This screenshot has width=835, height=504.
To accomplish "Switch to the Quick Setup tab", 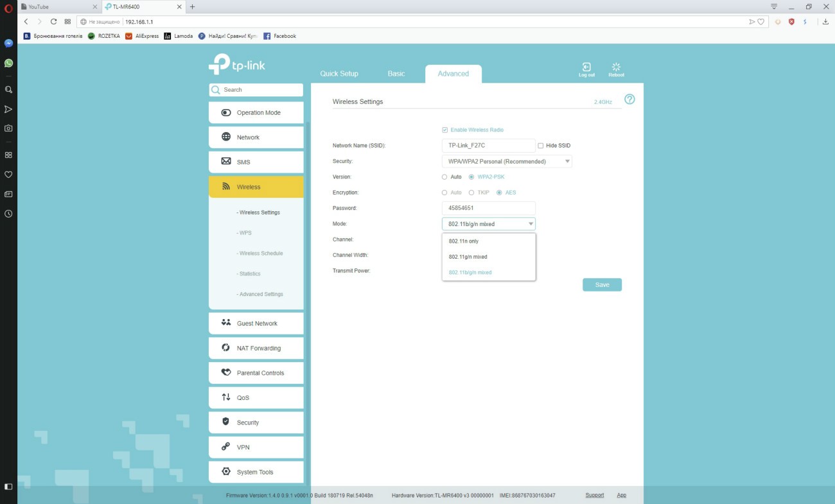I will coord(339,74).
